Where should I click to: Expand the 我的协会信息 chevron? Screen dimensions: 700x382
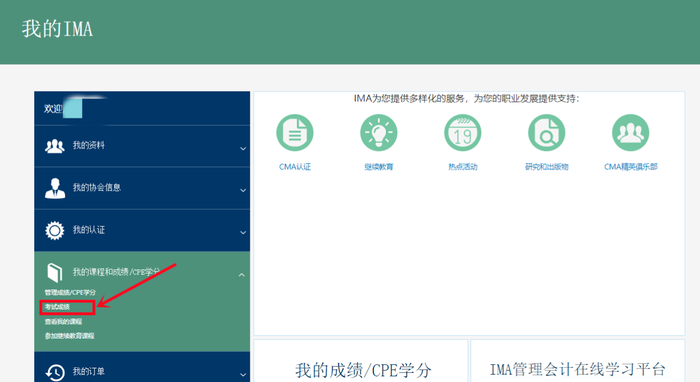coord(243,190)
